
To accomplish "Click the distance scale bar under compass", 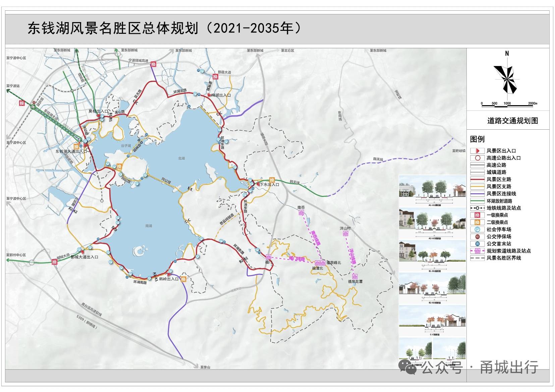I will tap(509, 106).
